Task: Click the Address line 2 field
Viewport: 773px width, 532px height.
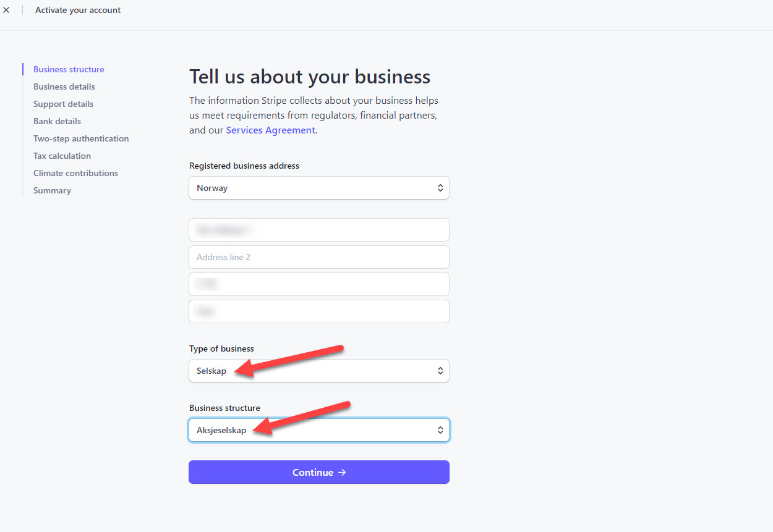Action: point(318,257)
